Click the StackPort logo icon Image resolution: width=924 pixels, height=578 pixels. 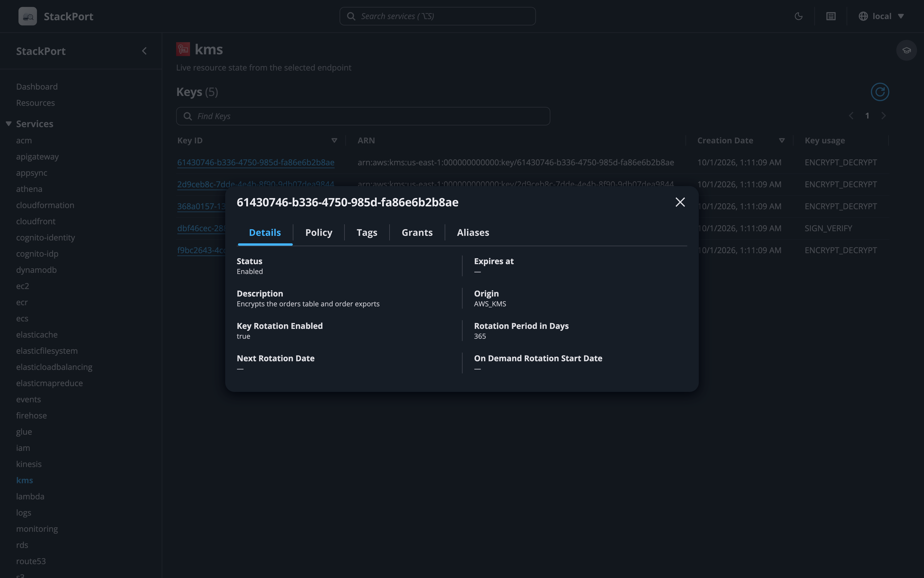[x=28, y=16]
